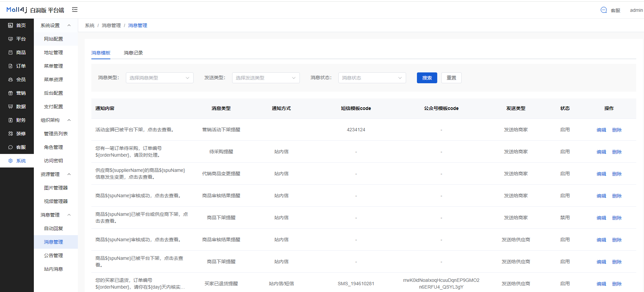The height and width of the screenshot is (292, 644).
Task: Edit the 待采购提醒 row
Action: (601, 152)
